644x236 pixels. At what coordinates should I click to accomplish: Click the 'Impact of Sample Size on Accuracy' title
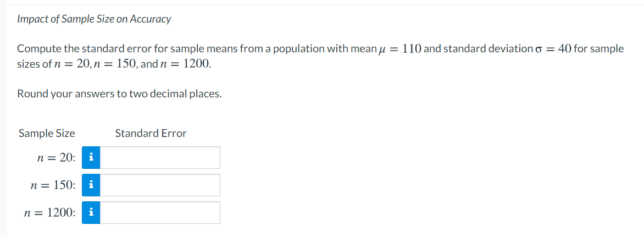coord(94,19)
